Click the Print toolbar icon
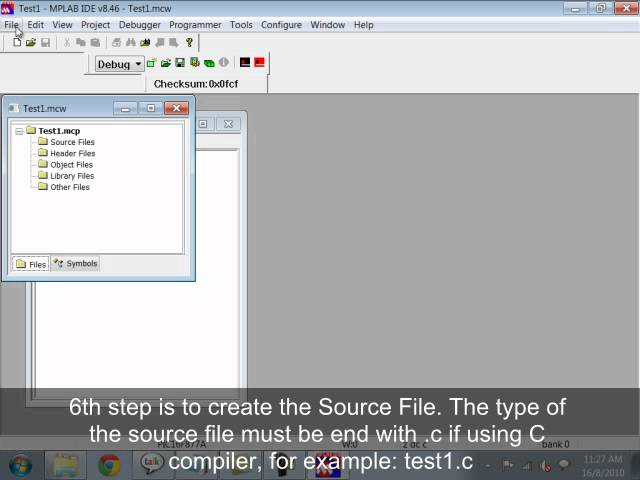 coord(116,42)
